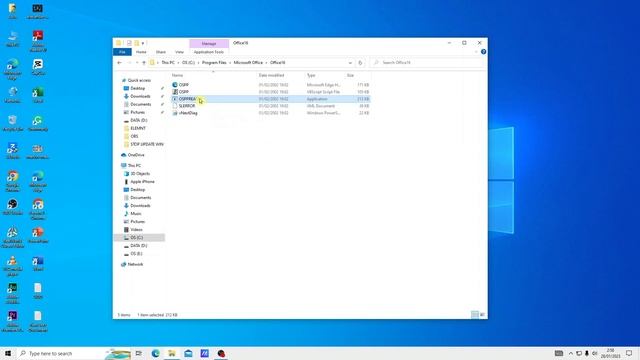
Task: Click the Windows Start button
Action: [x=8, y=353]
